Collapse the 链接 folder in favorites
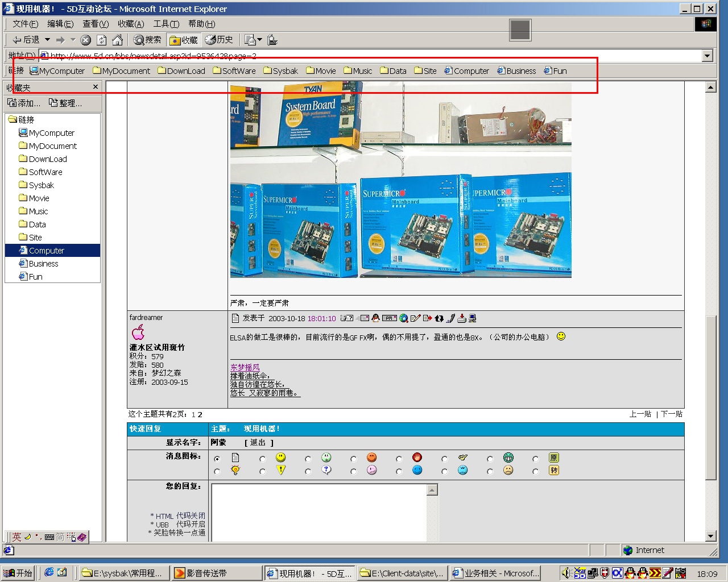The width and height of the screenshot is (728, 582). [21, 119]
